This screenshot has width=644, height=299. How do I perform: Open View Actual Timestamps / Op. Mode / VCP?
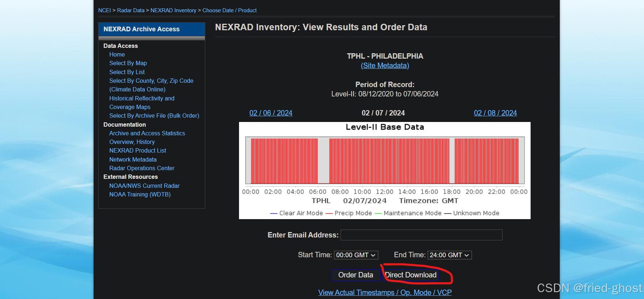pyautogui.click(x=385, y=293)
